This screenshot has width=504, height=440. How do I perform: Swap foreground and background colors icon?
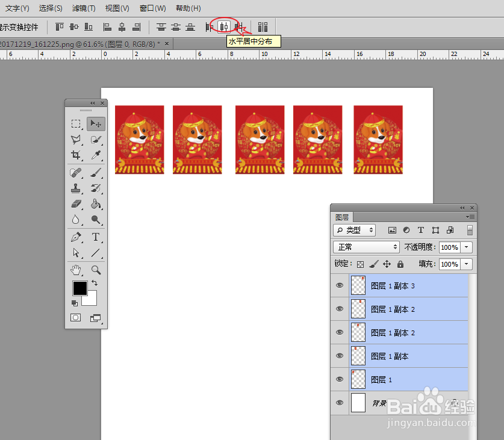coord(95,283)
